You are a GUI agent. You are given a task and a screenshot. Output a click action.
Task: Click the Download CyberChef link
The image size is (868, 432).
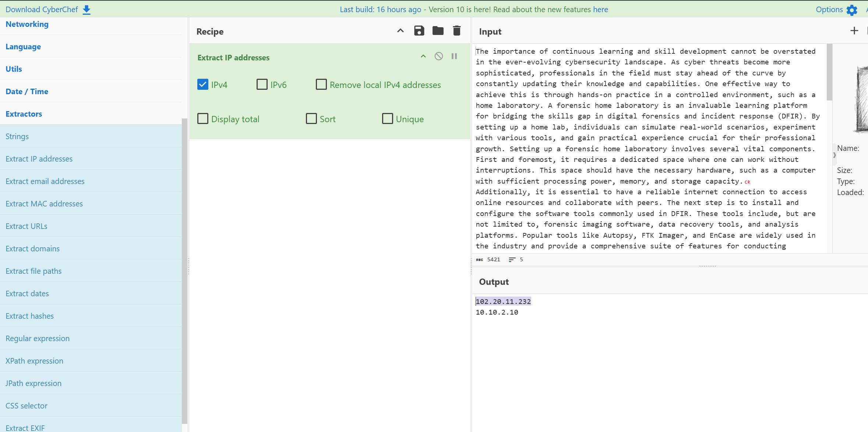pyautogui.click(x=42, y=10)
